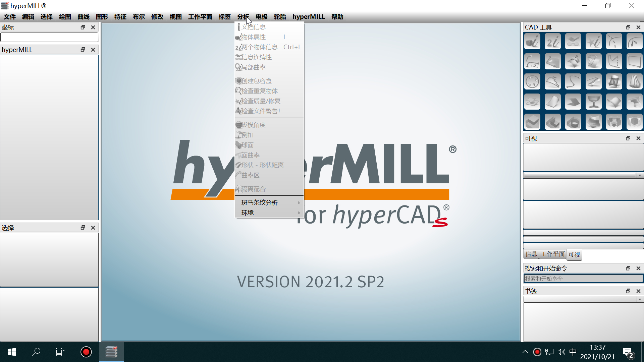This screenshot has height=362, width=644.
Task: Click the volume icon in system tray
Action: click(561, 352)
